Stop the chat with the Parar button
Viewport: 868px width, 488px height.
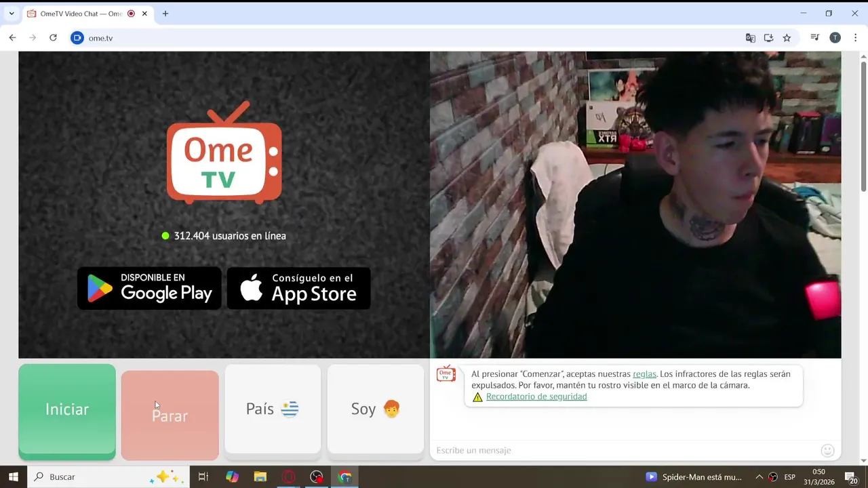170,415
